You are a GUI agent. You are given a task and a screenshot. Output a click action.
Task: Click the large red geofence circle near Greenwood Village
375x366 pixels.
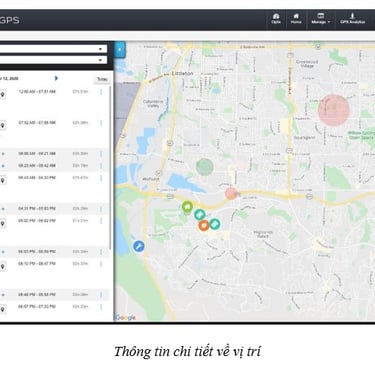333,110
